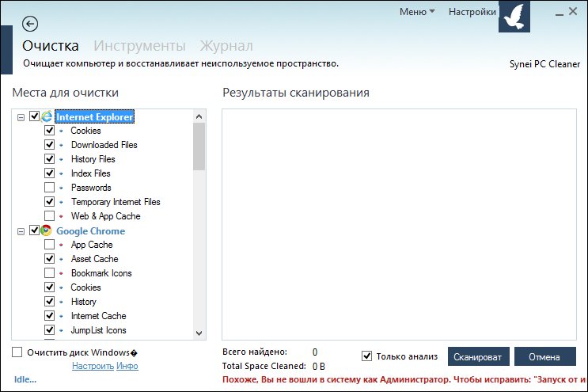Select the 'Temporary Internet Files' row text
Image resolution: width=588 pixels, height=392 pixels.
pyautogui.click(x=116, y=202)
